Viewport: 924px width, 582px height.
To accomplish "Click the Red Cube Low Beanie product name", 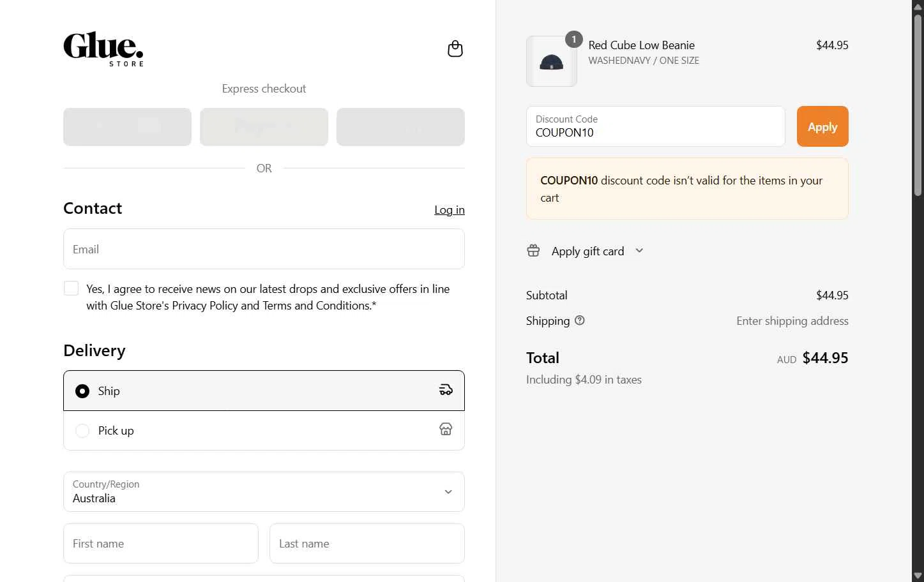I will [641, 45].
